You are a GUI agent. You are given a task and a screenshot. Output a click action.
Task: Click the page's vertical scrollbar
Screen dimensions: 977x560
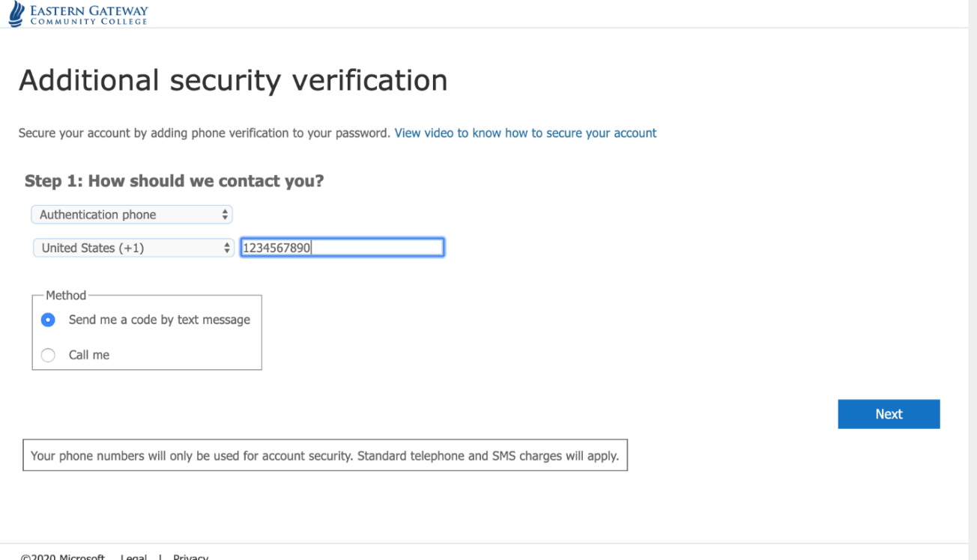point(972,280)
